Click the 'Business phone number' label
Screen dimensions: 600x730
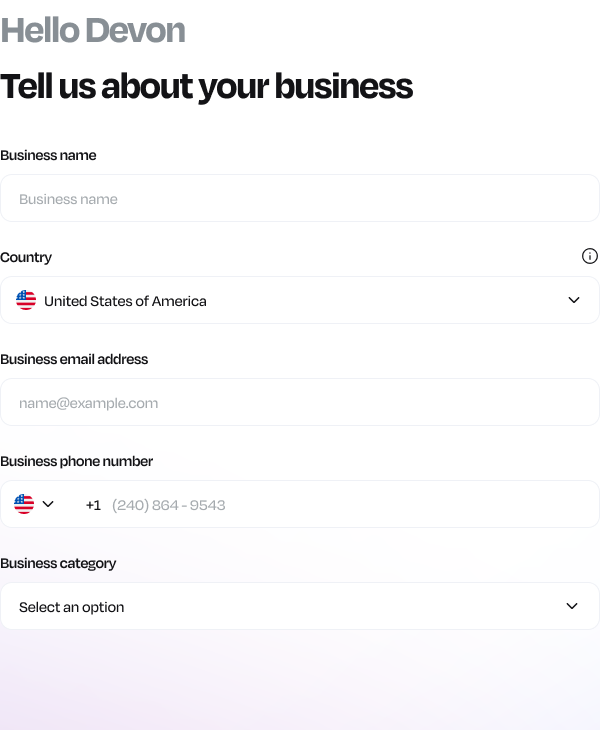pyautogui.click(x=76, y=461)
